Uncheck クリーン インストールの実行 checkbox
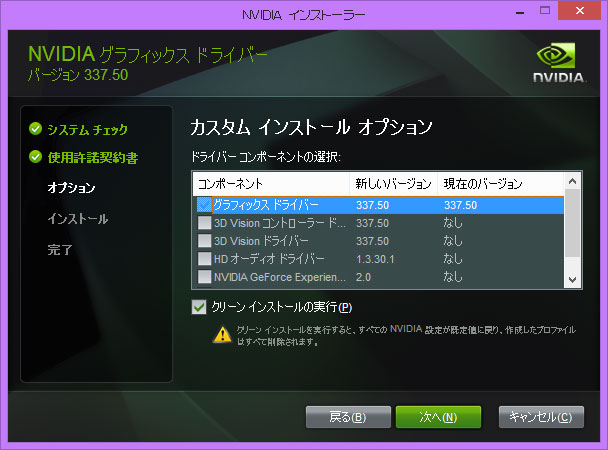 pos(199,307)
